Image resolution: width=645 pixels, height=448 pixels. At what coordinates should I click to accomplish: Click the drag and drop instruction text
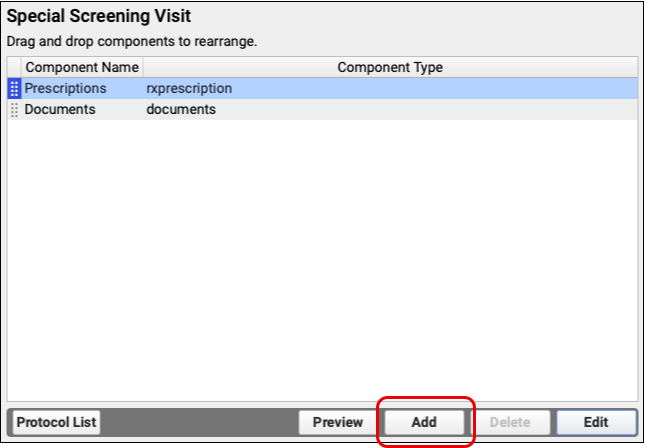(x=132, y=42)
